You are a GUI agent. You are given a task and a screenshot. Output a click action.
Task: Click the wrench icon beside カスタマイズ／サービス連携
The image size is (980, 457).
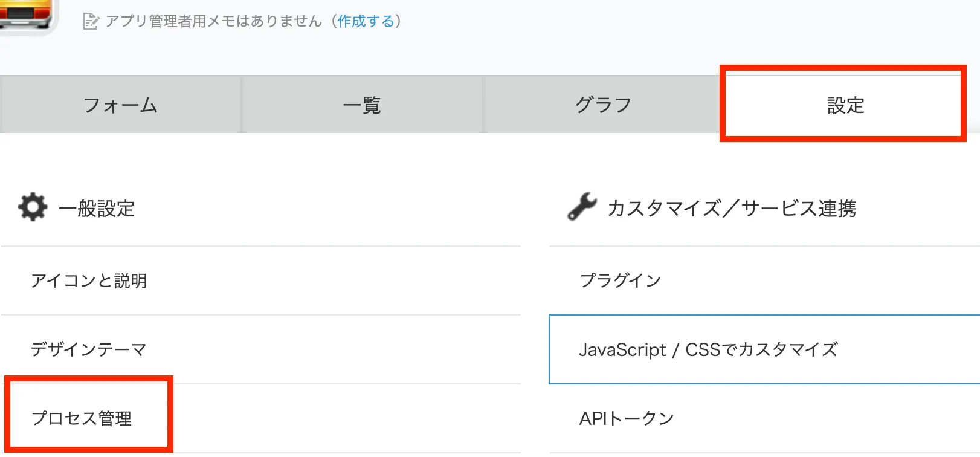point(582,207)
